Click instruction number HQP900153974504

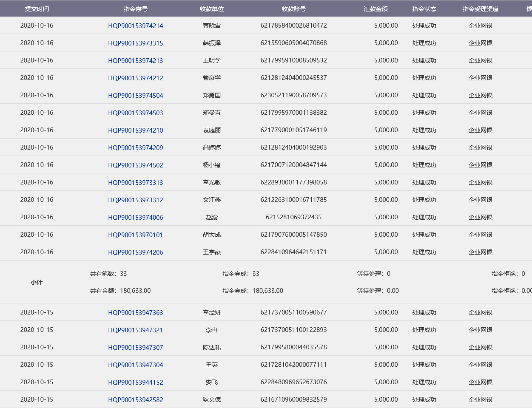(x=135, y=96)
